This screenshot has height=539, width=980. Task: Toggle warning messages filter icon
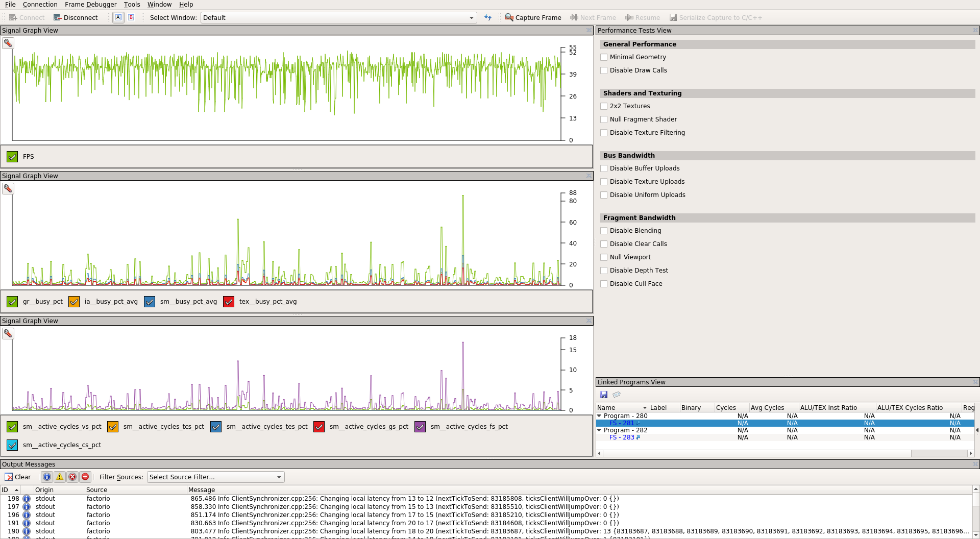click(60, 477)
